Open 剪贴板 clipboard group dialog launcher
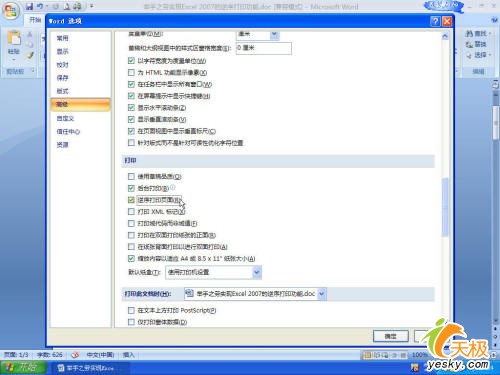The image size is (500, 375). (x=33, y=71)
